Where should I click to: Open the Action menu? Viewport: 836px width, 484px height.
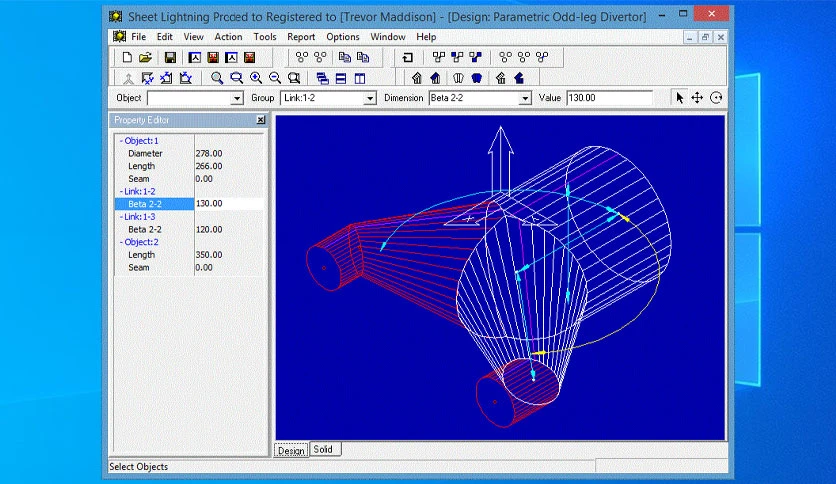click(x=228, y=37)
